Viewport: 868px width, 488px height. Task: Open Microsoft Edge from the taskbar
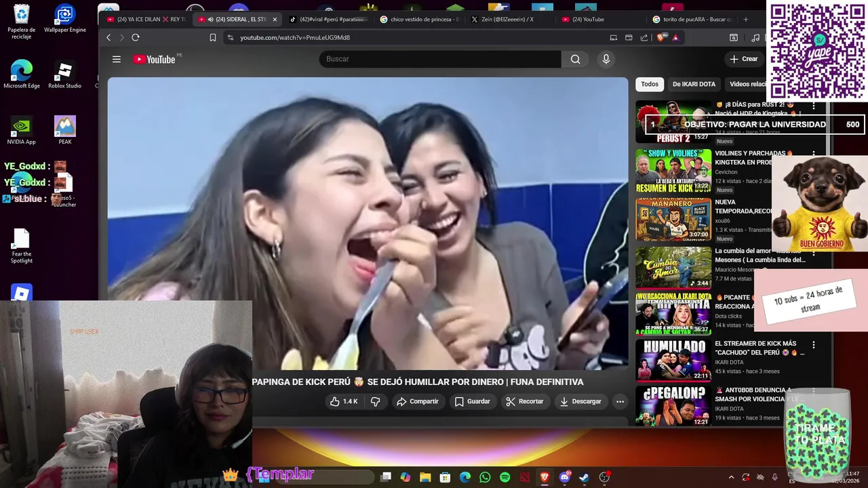(x=465, y=477)
